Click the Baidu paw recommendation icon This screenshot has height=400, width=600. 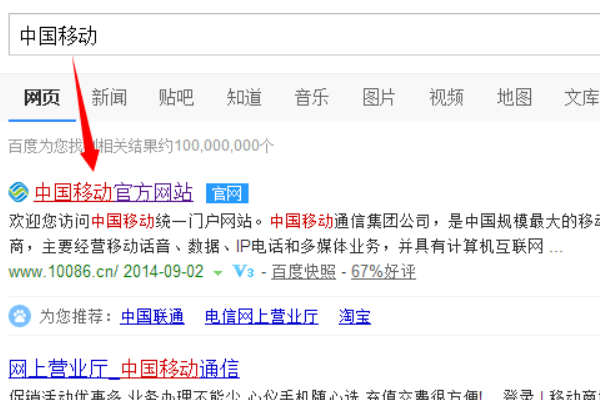20,317
